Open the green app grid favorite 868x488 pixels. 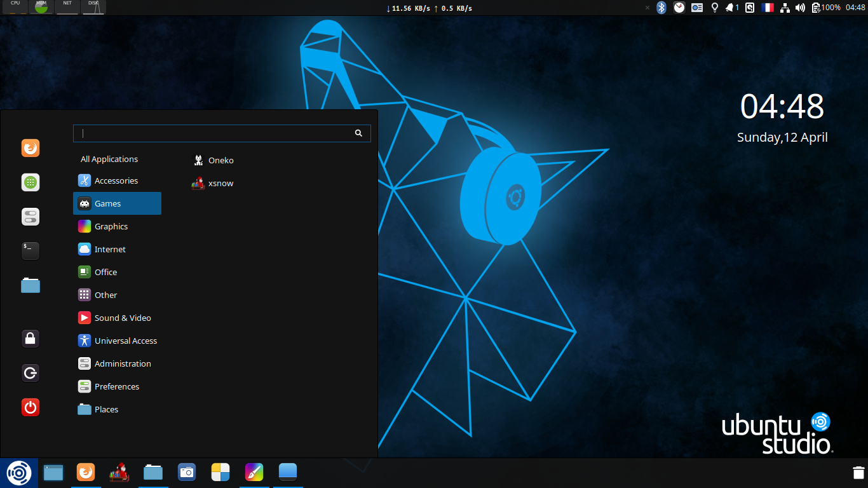(x=31, y=182)
